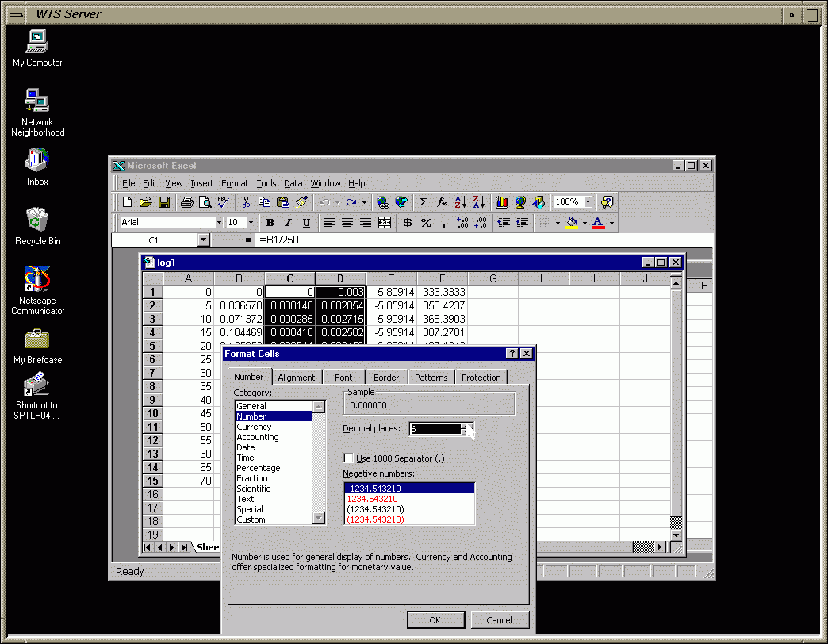Click the AutoSum sigma icon
The image size is (828, 644).
(424, 202)
